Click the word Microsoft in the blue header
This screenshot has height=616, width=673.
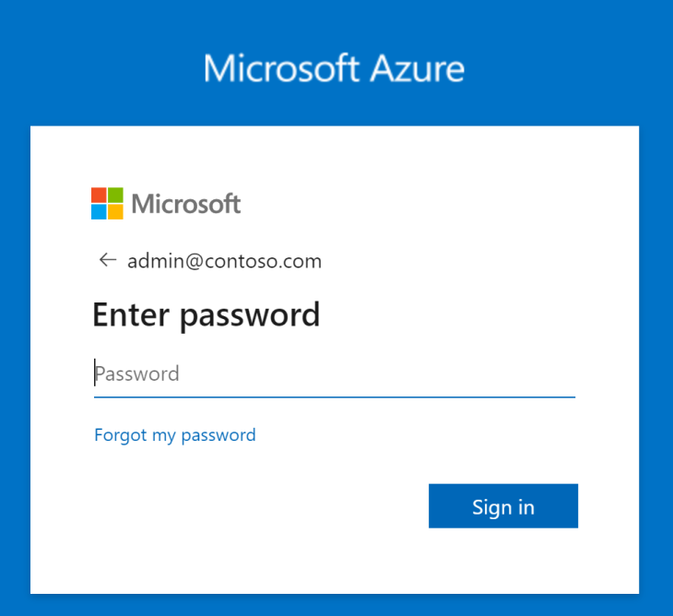coord(281,68)
